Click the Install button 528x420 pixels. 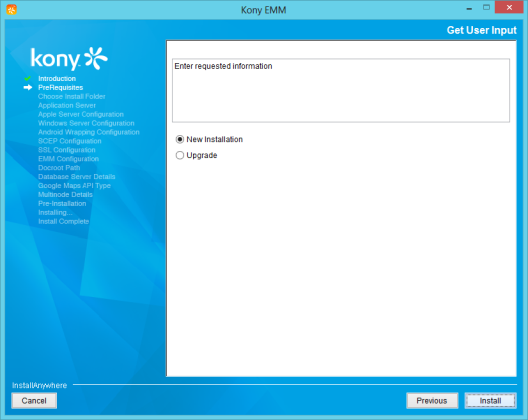[x=490, y=401]
